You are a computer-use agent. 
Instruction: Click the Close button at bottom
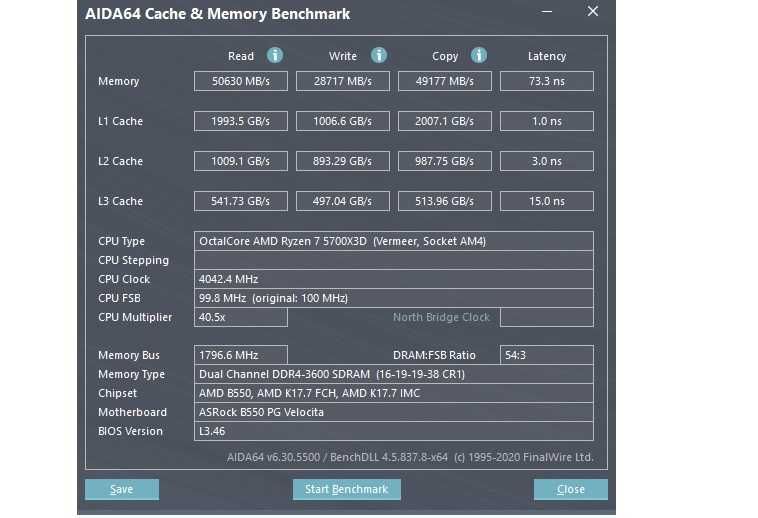[x=571, y=489]
